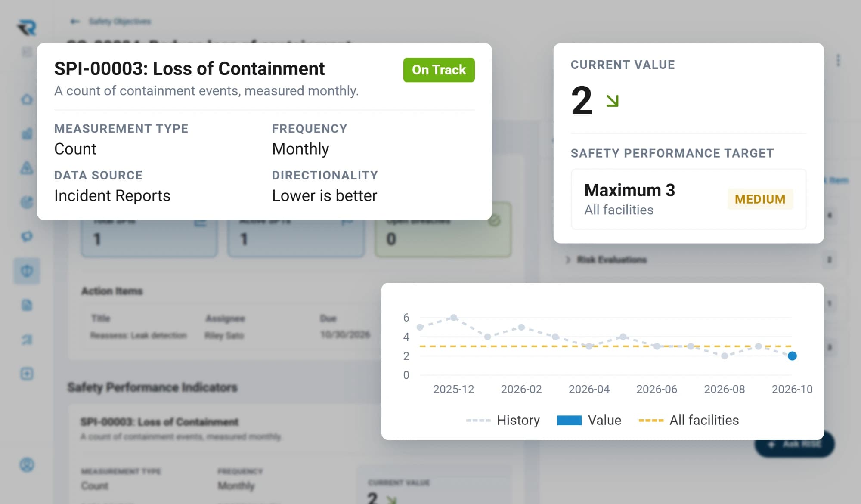Click the Incident Reports data source value
The width and height of the screenshot is (861, 504).
(x=112, y=196)
